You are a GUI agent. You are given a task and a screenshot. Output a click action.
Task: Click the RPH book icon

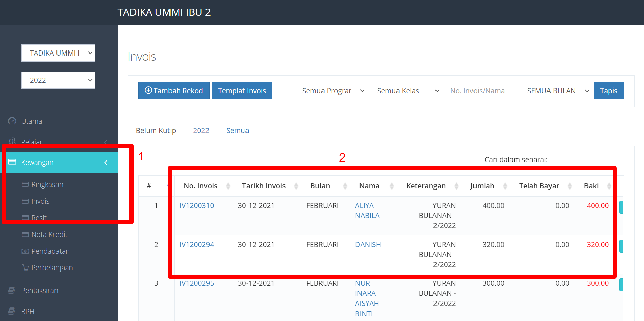(12, 311)
